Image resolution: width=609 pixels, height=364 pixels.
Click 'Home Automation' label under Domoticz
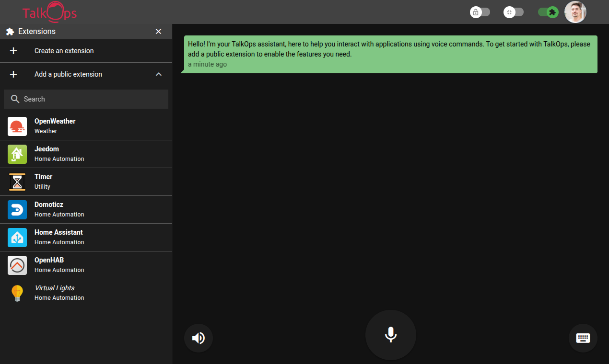coord(59,215)
